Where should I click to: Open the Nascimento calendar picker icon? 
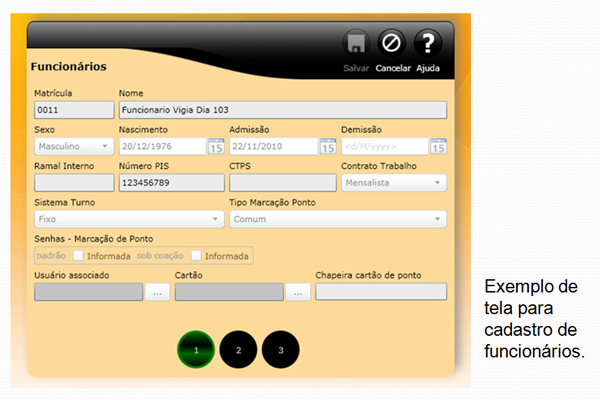(x=215, y=146)
